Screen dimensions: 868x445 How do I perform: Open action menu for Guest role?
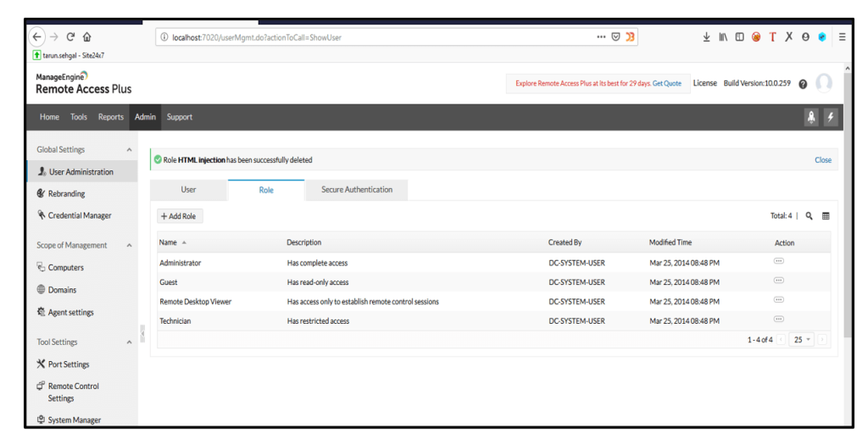778,281
